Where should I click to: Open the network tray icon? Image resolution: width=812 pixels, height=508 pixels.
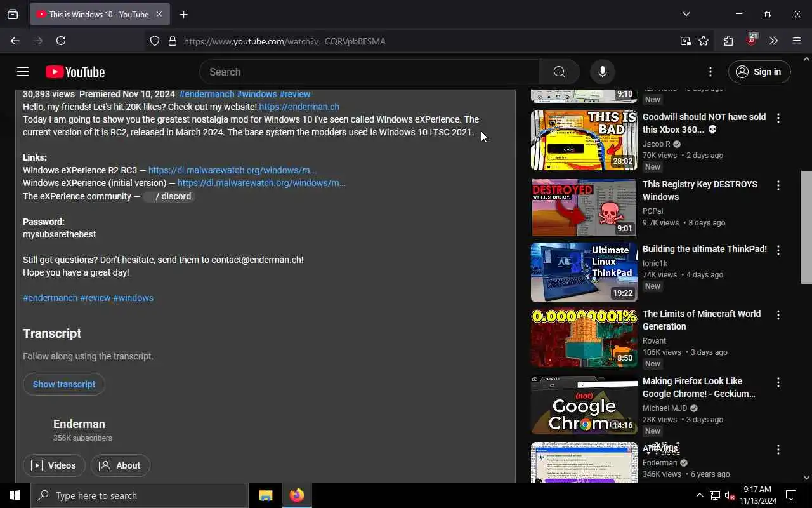tap(715, 495)
